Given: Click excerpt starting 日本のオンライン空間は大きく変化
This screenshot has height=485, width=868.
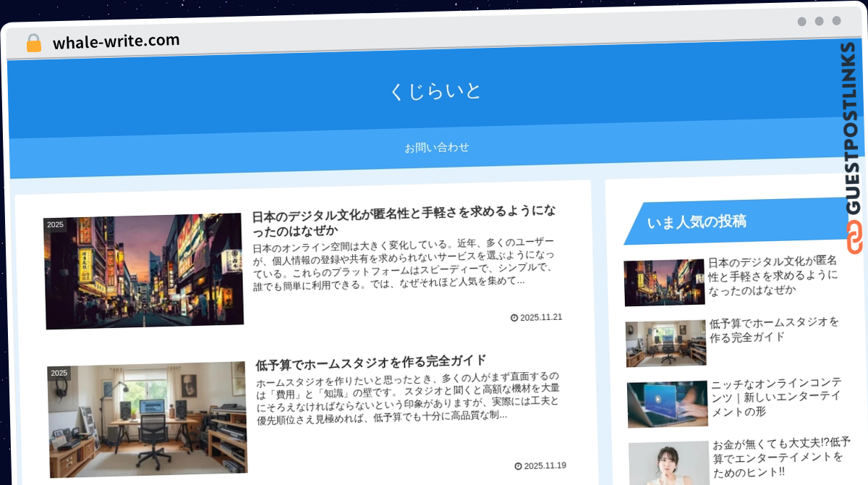Looking at the screenshot, I should click(x=404, y=265).
